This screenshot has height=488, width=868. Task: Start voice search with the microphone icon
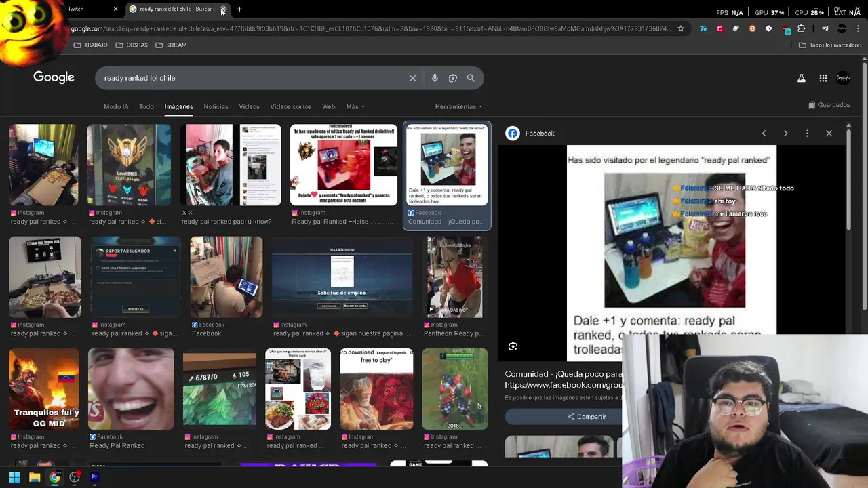(435, 78)
